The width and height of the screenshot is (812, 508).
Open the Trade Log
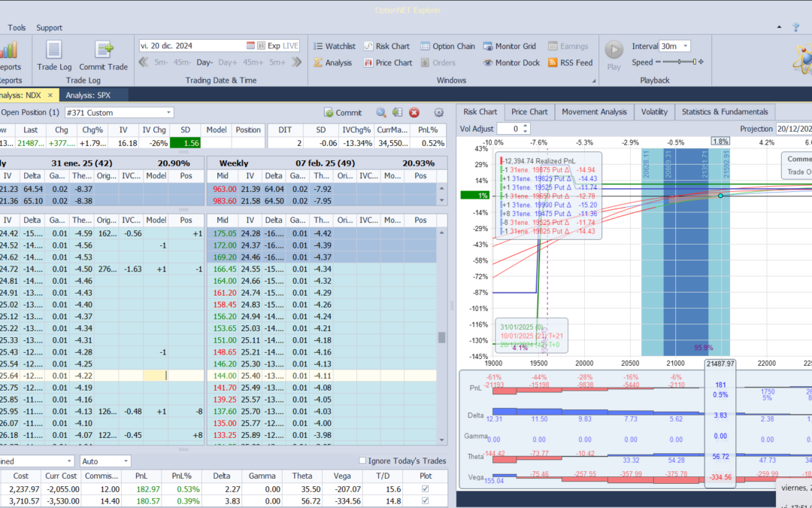coord(54,55)
